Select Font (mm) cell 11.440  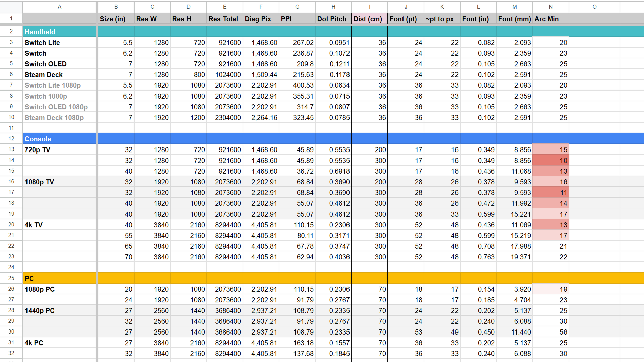pyautogui.click(x=515, y=332)
